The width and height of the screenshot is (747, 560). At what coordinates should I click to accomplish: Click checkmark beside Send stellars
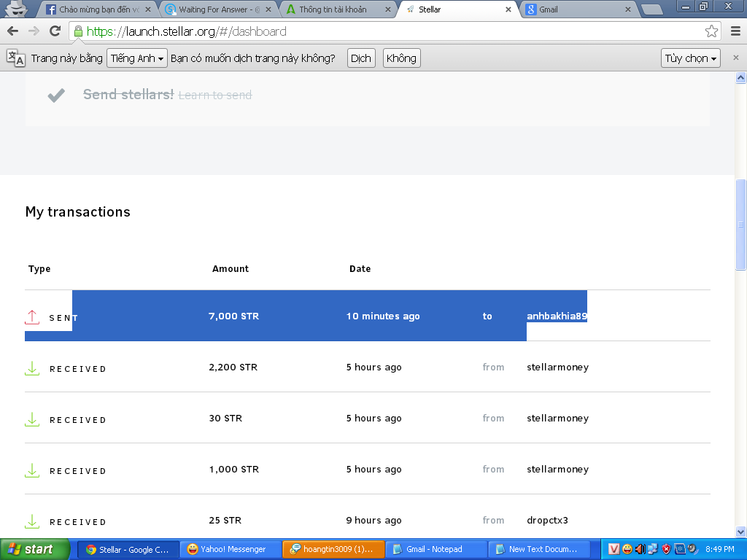tap(56, 96)
